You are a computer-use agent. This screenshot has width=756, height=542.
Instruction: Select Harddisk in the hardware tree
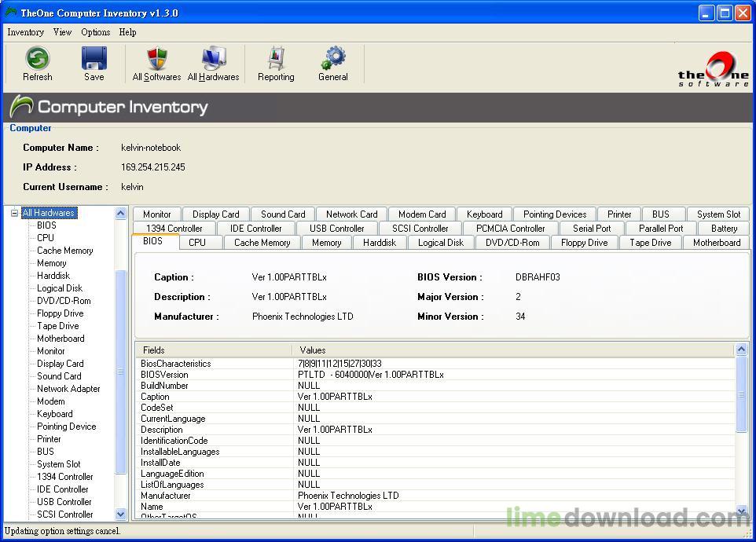(x=53, y=276)
